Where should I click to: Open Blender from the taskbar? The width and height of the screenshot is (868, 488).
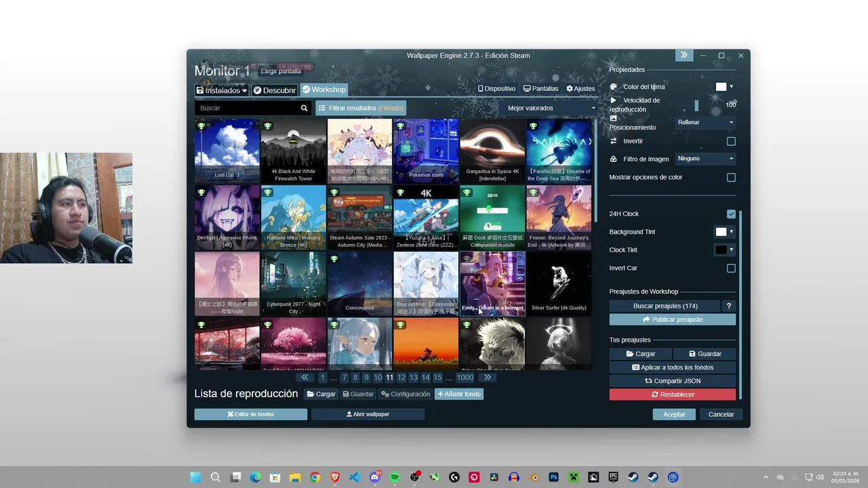[x=534, y=477]
